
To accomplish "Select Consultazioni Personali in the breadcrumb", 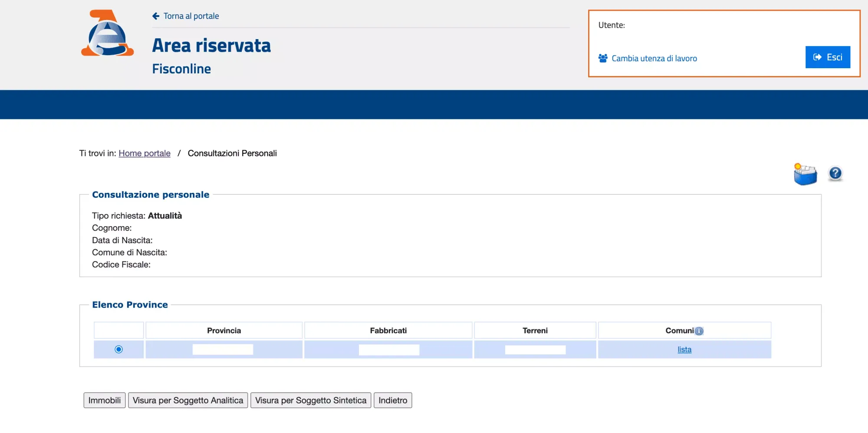I will pos(232,153).
